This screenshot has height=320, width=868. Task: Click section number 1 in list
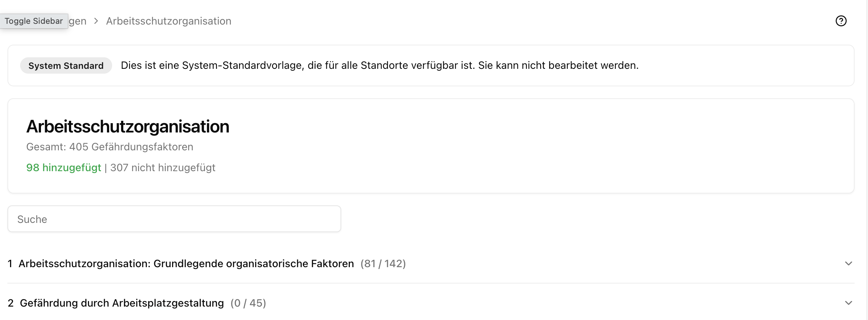10,263
